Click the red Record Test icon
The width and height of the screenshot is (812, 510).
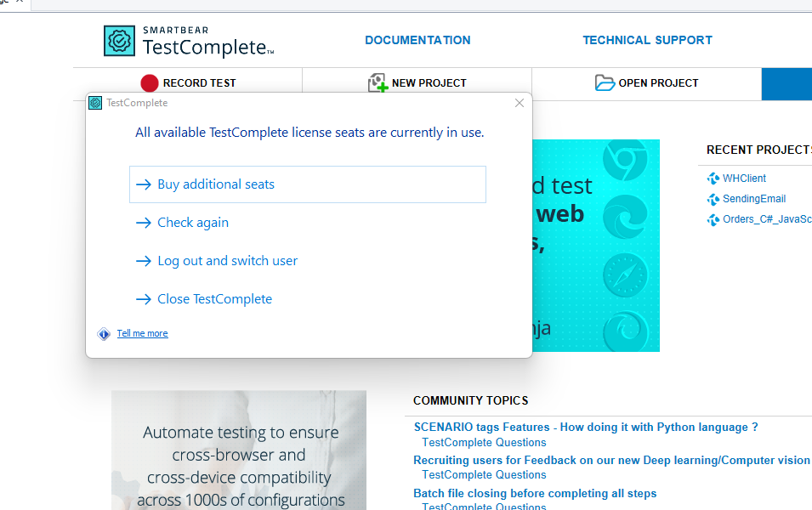(149, 82)
